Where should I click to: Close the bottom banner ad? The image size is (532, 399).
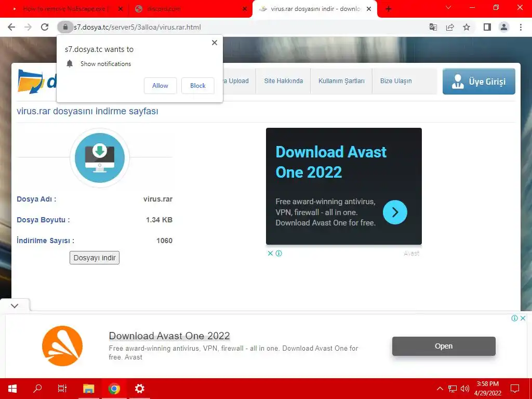[x=523, y=318]
